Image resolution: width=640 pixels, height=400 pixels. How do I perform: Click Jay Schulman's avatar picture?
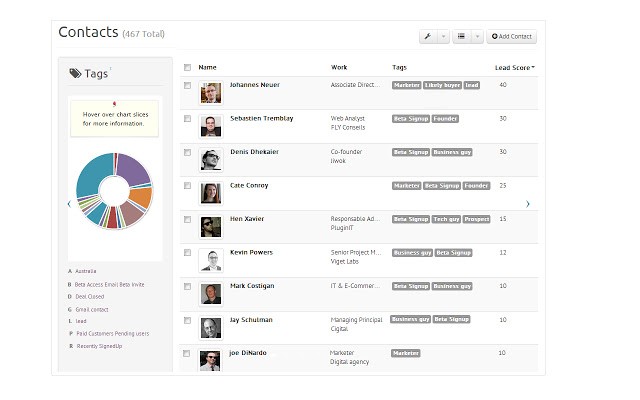(x=210, y=327)
